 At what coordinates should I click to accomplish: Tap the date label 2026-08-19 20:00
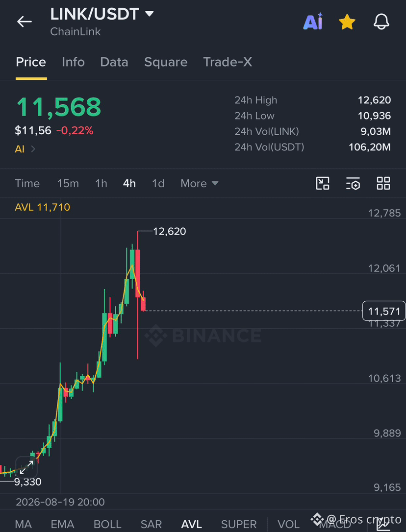[60, 502]
